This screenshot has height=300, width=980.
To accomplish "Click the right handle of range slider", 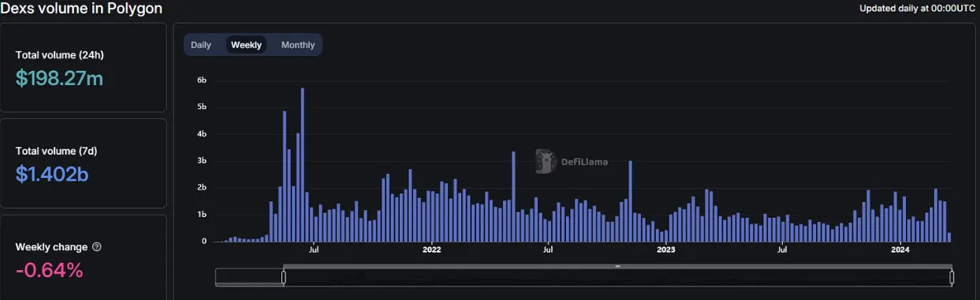I will (x=952, y=277).
